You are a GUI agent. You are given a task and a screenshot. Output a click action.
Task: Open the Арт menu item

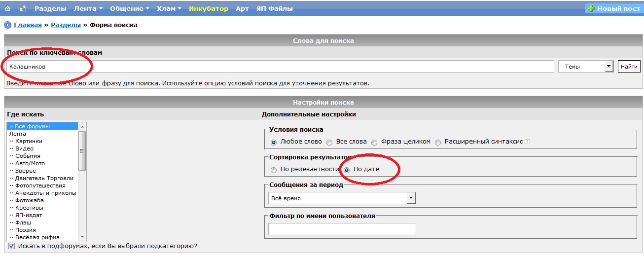[x=242, y=8]
